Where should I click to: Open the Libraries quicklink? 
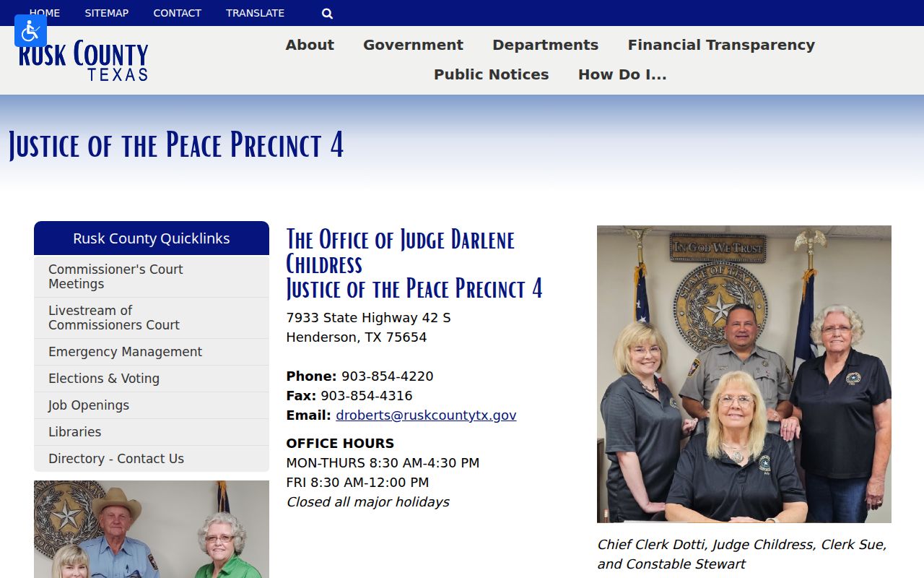pyautogui.click(x=152, y=432)
